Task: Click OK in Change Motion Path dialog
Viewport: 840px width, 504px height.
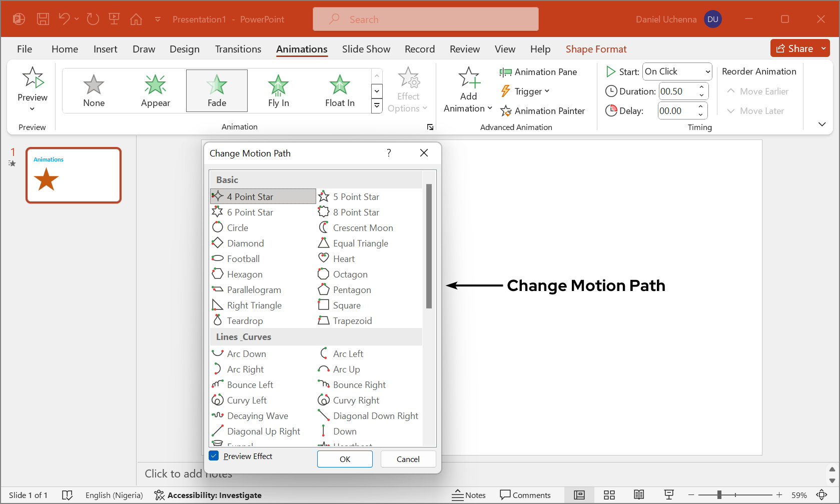Action: click(345, 459)
